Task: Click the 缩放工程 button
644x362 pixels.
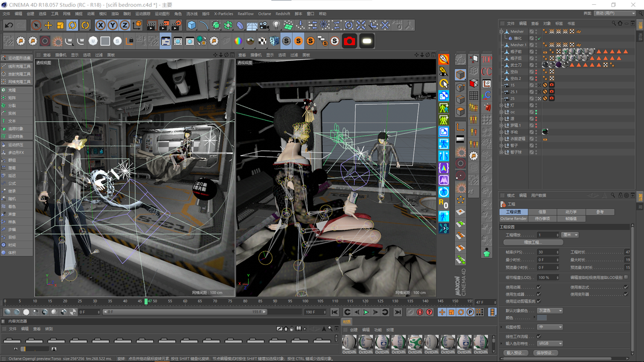Action: tap(533, 242)
